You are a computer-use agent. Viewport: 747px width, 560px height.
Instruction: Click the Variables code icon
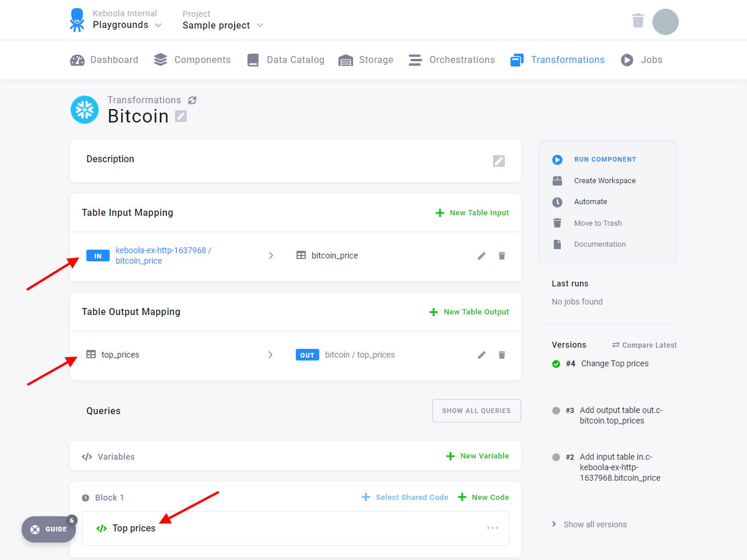coord(87,457)
